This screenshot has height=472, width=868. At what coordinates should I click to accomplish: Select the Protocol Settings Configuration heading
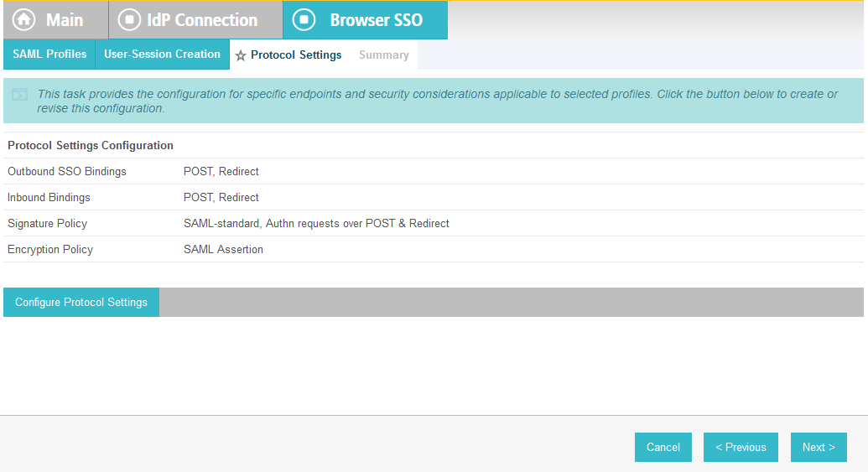tap(91, 146)
